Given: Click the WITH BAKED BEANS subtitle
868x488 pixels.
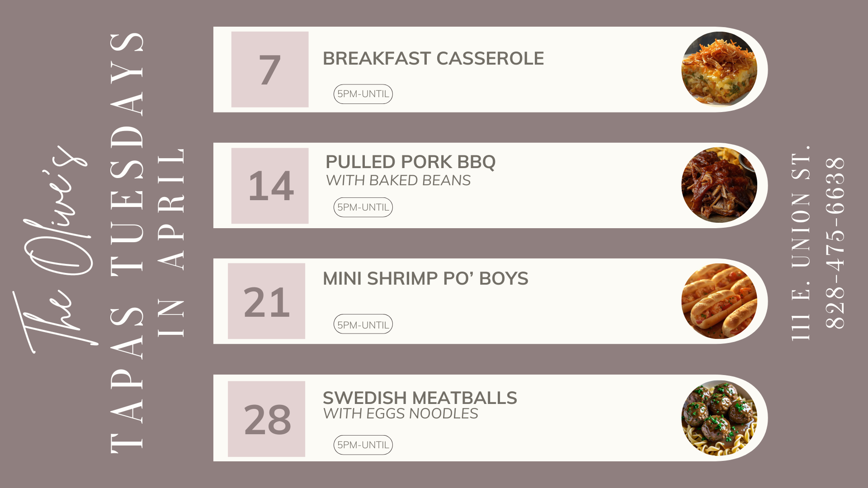Looking at the screenshot, I should pos(398,180).
